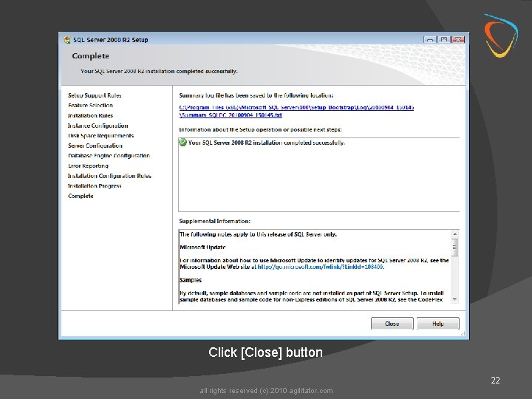Select Server Configuration step
This screenshot has width=532, height=399.
coord(95,146)
